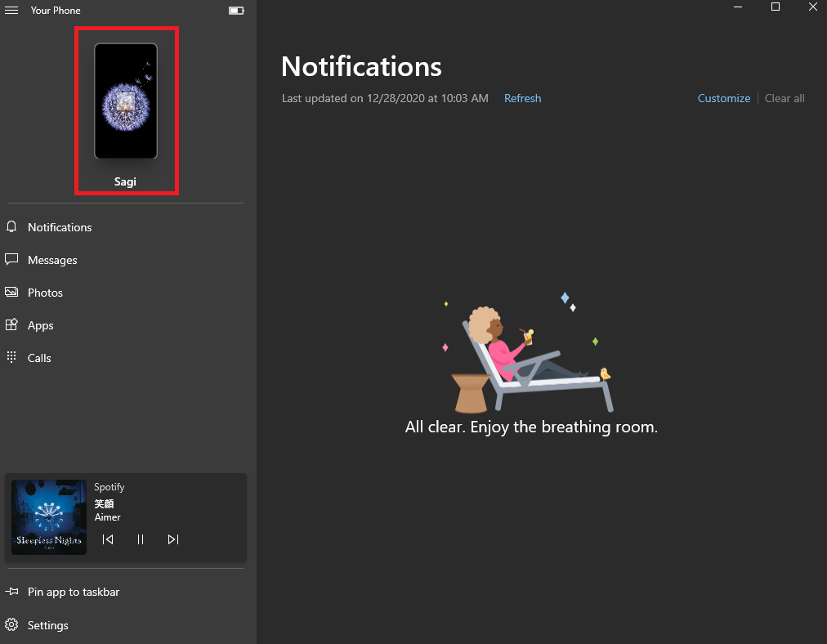Click the Spotify source label

coord(110,487)
